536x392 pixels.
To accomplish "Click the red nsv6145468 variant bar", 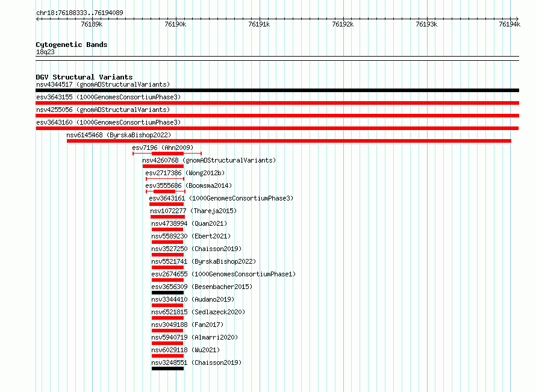I will point(289,141).
